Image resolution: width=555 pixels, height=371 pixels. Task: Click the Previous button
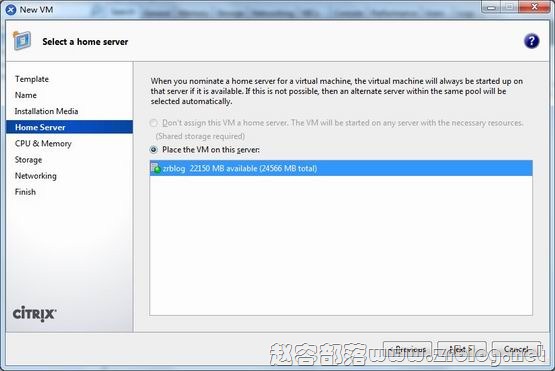click(408, 349)
